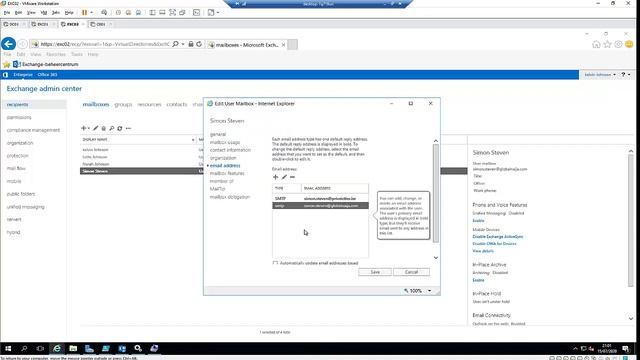Viewport: 640px width, 360px height.
Task: Add a new email address with plus icon in dialog
Action: (x=276, y=177)
